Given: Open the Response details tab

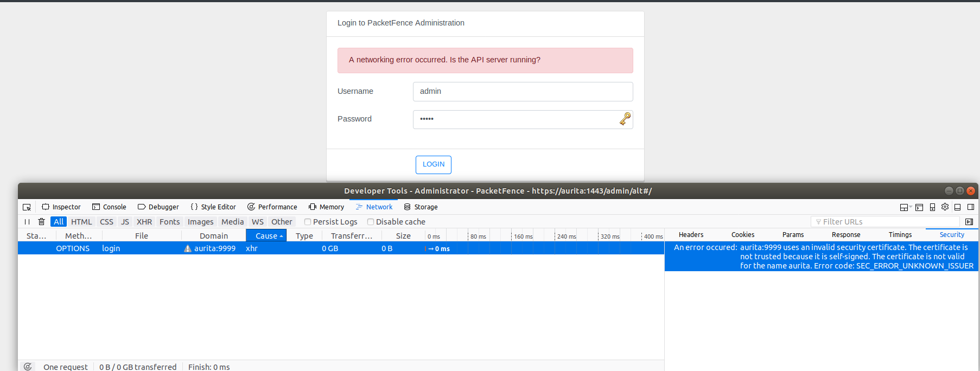Looking at the screenshot, I should pyautogui.click(x=846, y=235).
